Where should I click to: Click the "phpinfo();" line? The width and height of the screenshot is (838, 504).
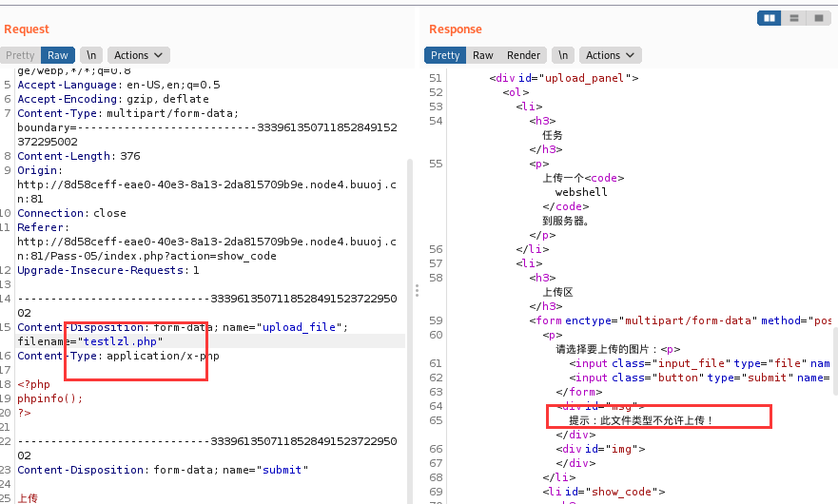[49, 398]
